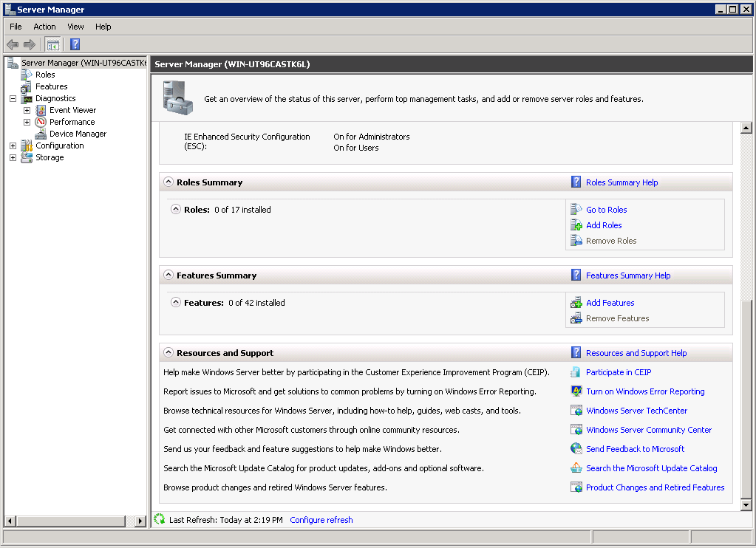Screen dimensions: 756x548
Task: Click the Back arrow toolbar icon
Action: [x=13, y=44]
